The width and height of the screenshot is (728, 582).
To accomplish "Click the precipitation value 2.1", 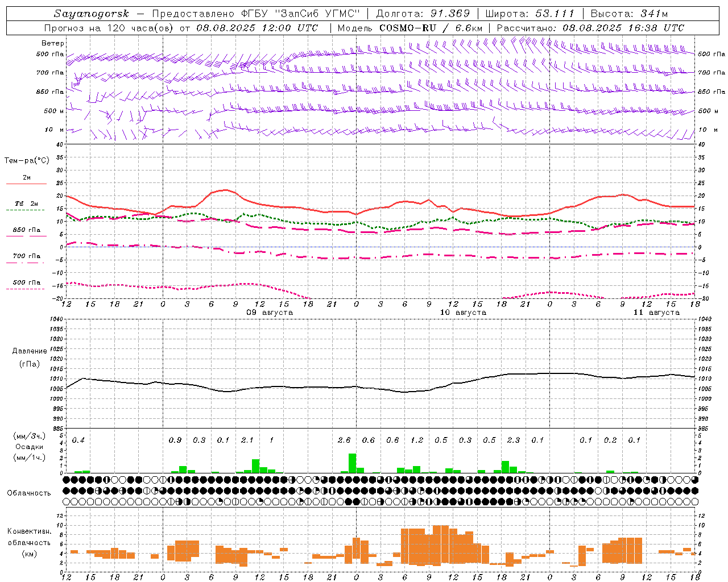I will (x=247, y=440).
